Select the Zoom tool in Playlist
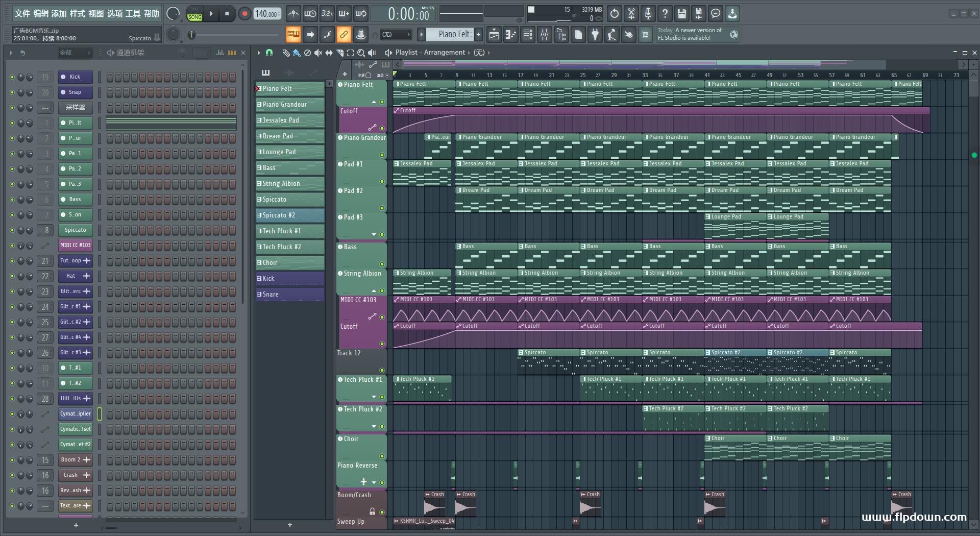The width and height of the screenshot is (980, 536). [x=361, y=53]
